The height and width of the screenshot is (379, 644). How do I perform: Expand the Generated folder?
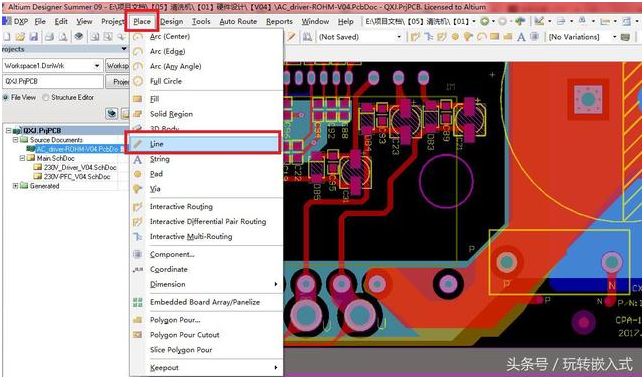16,186
